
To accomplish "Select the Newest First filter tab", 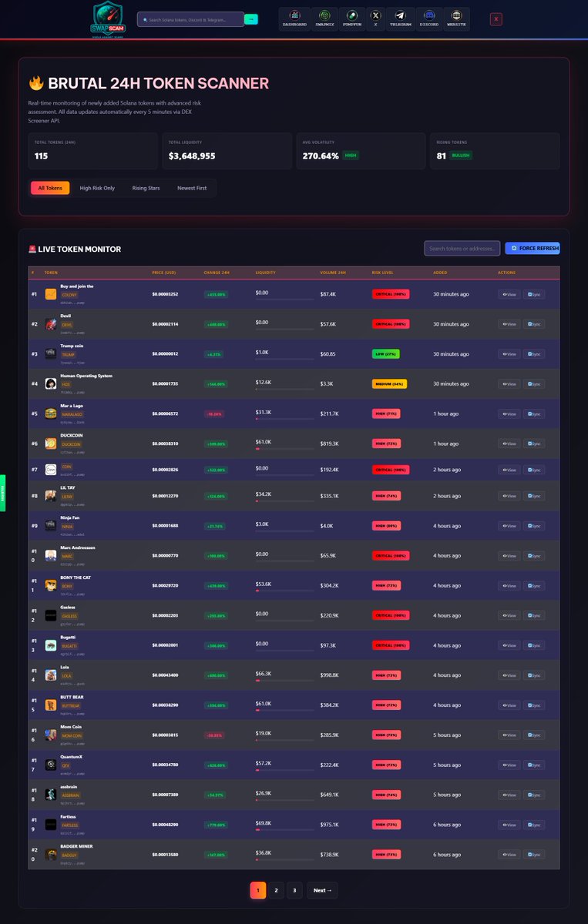I will (x=192, y=188).
